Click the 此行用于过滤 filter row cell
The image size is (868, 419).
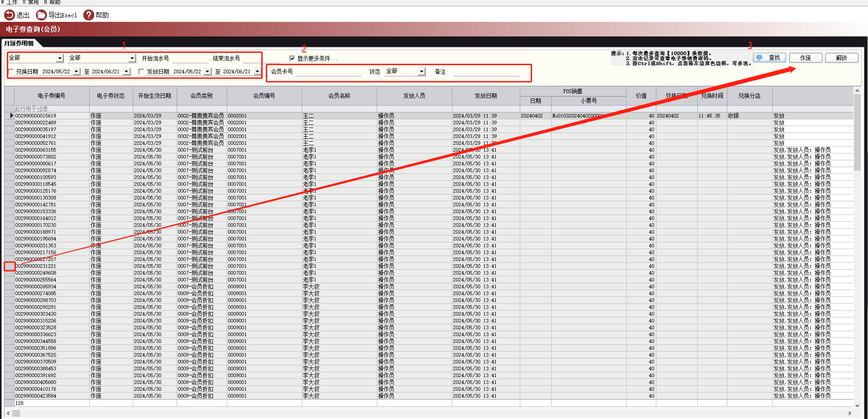click(51, 109)
